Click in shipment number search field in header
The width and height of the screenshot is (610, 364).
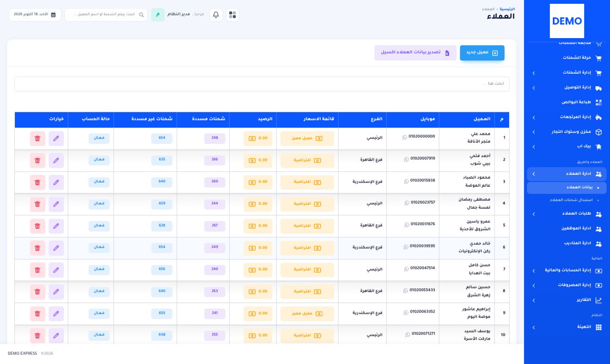click(106, 15)
